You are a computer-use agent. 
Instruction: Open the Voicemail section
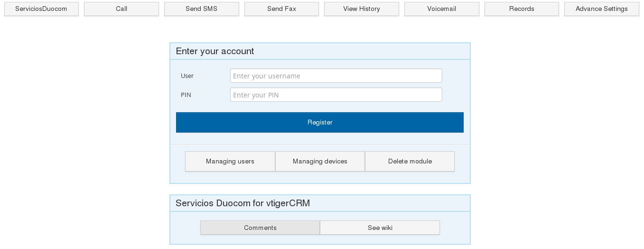coord(441,9)
